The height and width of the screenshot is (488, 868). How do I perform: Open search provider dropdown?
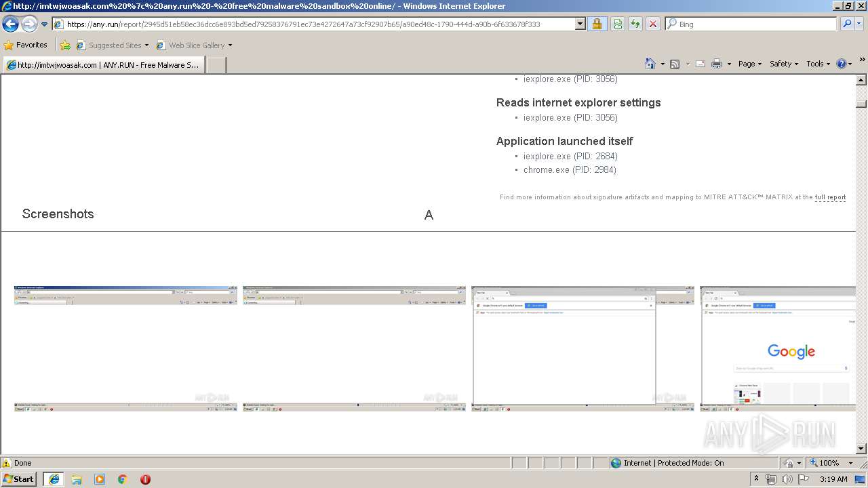coord(860,24)
